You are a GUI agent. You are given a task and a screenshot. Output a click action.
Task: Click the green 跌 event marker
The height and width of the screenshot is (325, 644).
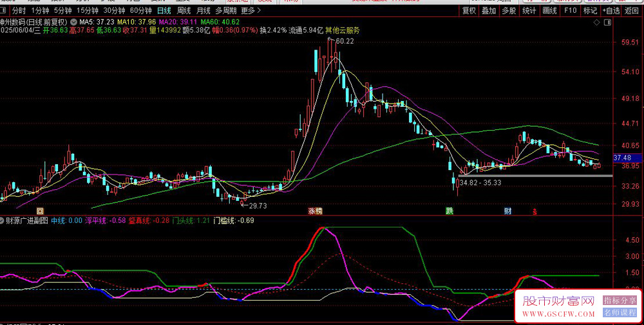point(450,211)
